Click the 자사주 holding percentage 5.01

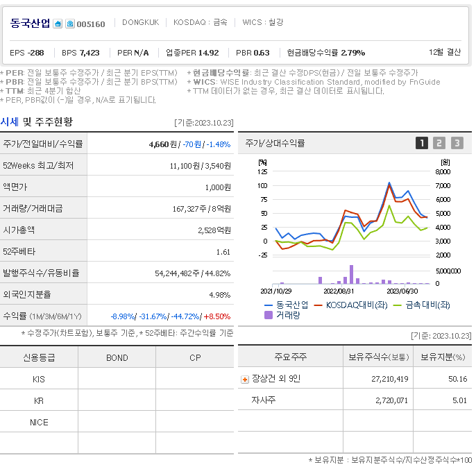point(459,400)
